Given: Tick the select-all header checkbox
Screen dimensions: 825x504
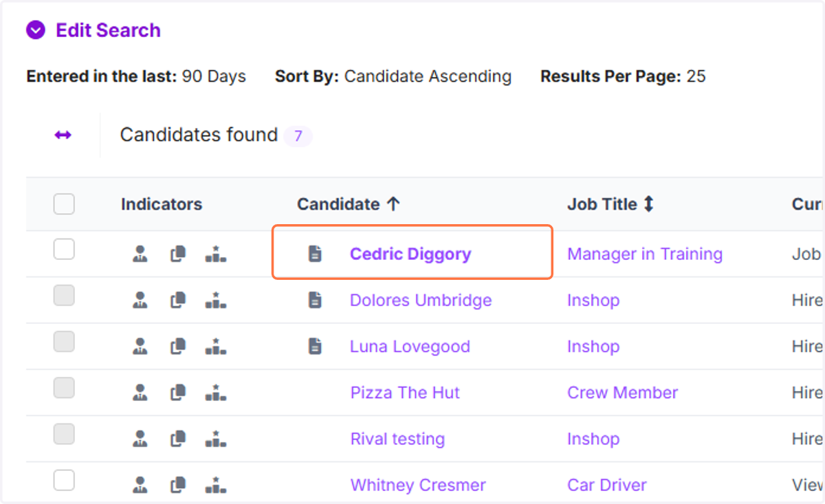Looking at the screenshot, I should pyautogui.click(x=64, y=204).
